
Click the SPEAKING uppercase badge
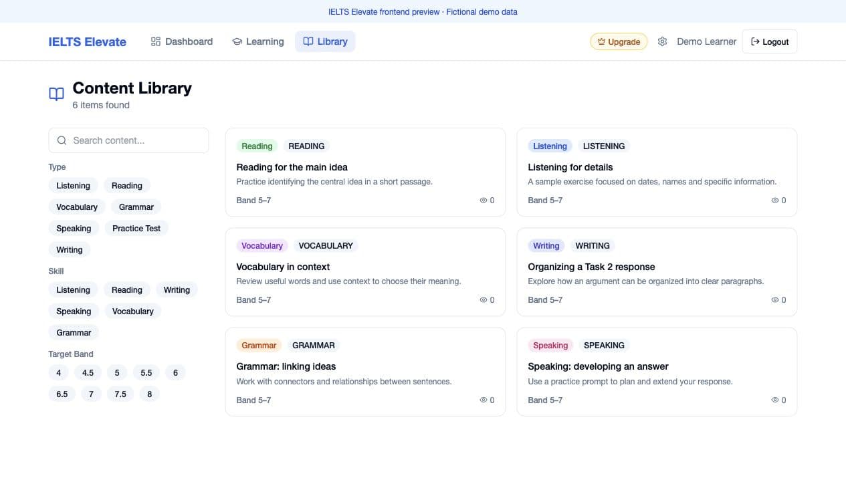(x=604, y=346)
